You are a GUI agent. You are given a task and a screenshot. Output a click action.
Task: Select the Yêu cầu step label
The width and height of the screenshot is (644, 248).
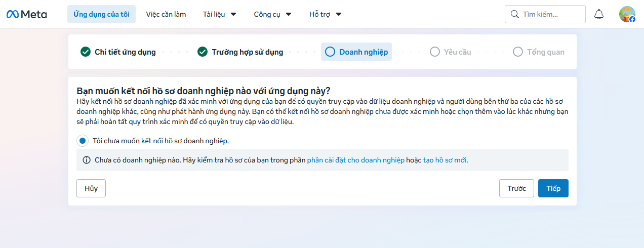tap(458, 52)
